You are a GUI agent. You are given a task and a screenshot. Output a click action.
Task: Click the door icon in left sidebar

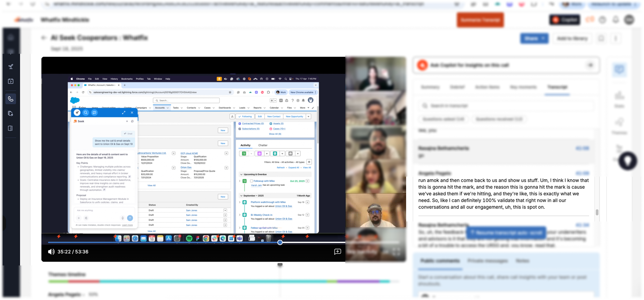tap(10, 128)
